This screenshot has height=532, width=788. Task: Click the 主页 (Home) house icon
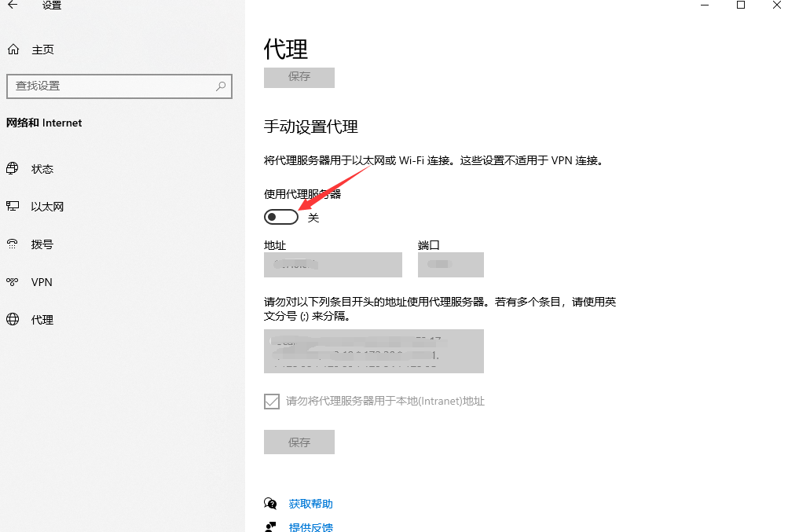[x=13, y=49]
